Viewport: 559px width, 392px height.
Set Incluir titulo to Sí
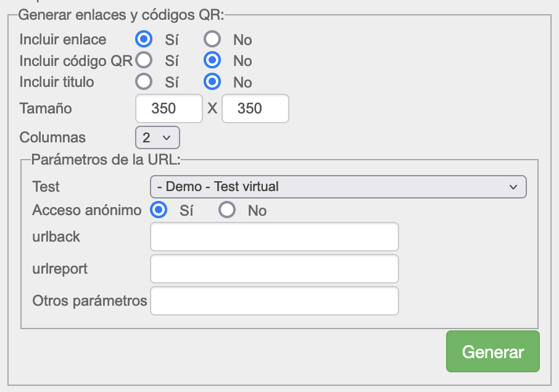coord(144,81)
